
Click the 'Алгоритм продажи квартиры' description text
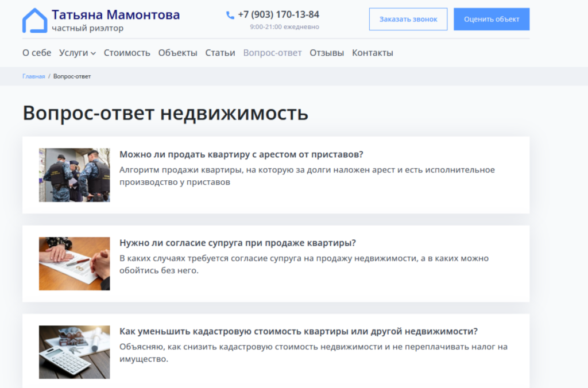tap(307, 176)
